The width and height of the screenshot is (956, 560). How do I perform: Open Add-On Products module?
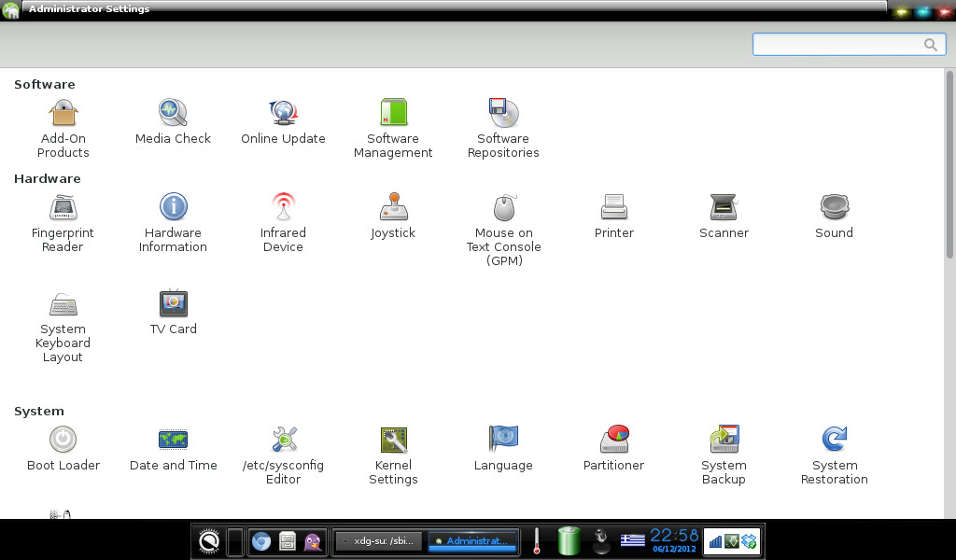63,114
